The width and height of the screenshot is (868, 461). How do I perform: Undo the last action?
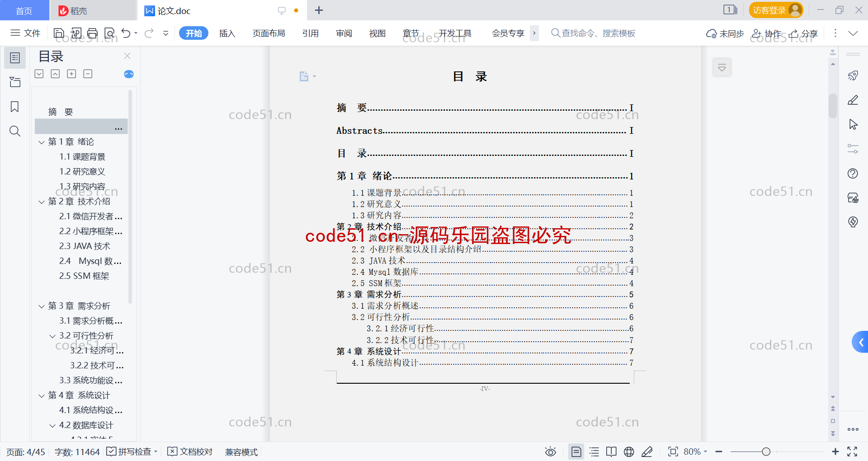point(126,33)
